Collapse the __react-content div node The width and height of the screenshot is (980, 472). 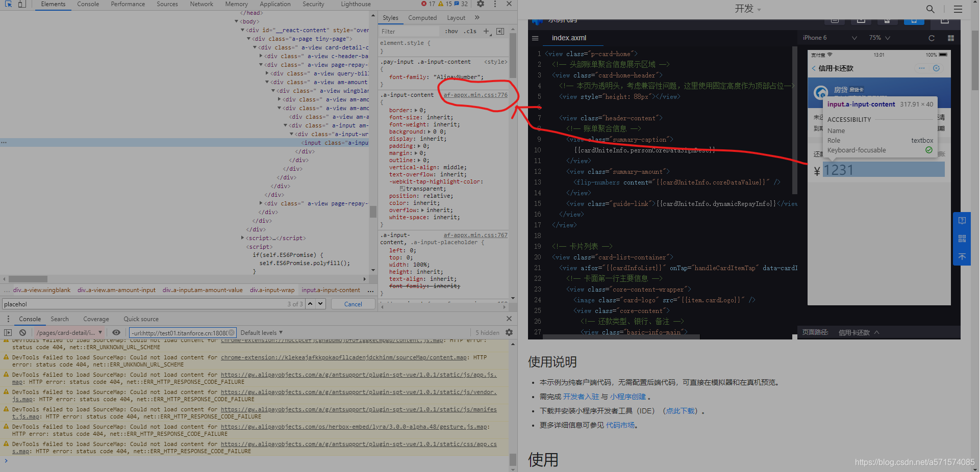click(x=243, y=30)
